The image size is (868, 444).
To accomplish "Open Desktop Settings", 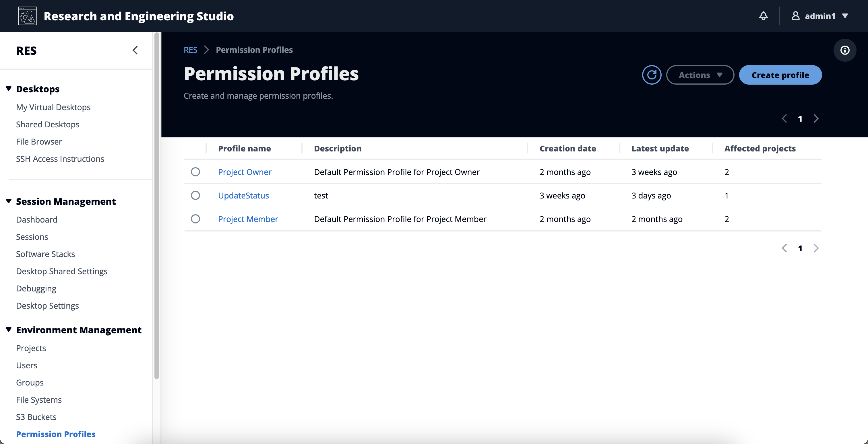I will [x=48, y=305].
